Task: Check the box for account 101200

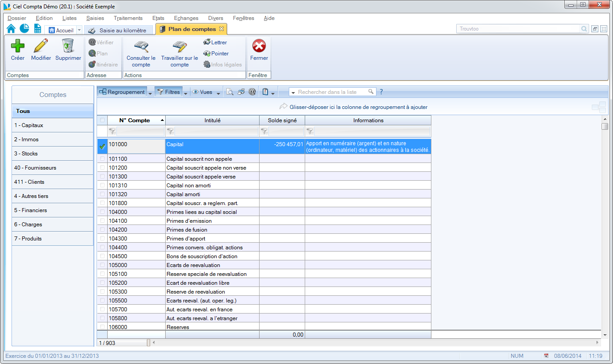Action: 103,167
